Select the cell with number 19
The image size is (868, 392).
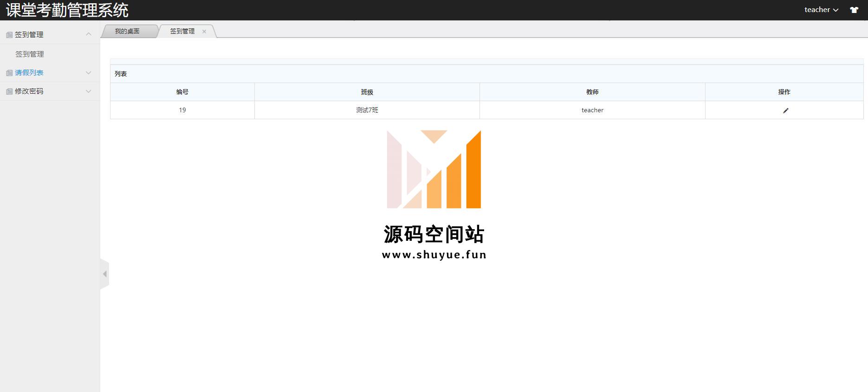point(182,110)
